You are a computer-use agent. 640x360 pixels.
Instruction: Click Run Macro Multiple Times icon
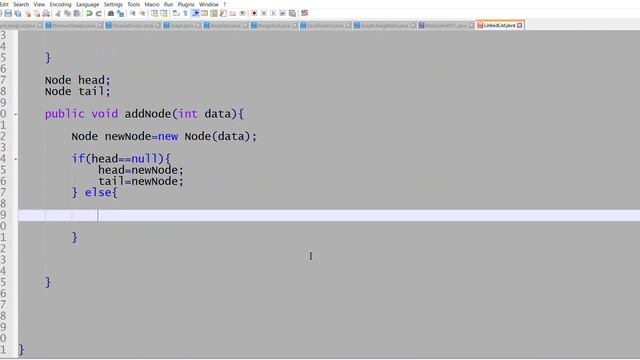pyautogui.click(x=282, y=13)
